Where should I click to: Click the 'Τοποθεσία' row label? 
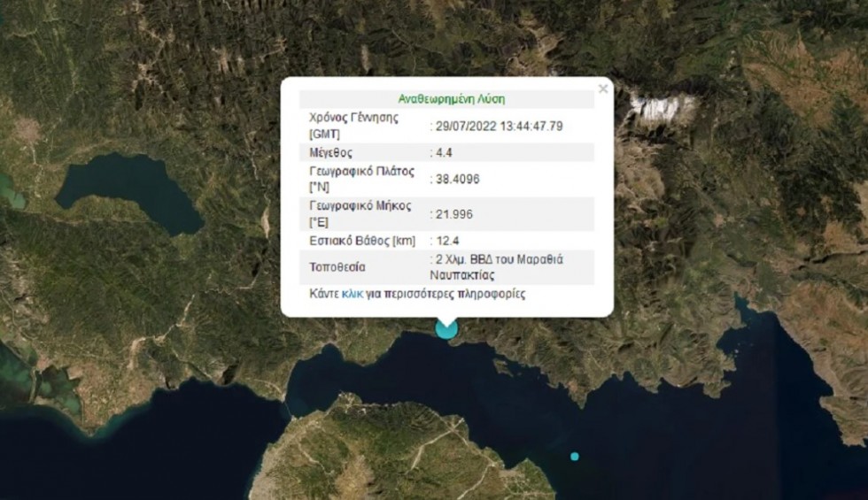coord(337,266)
